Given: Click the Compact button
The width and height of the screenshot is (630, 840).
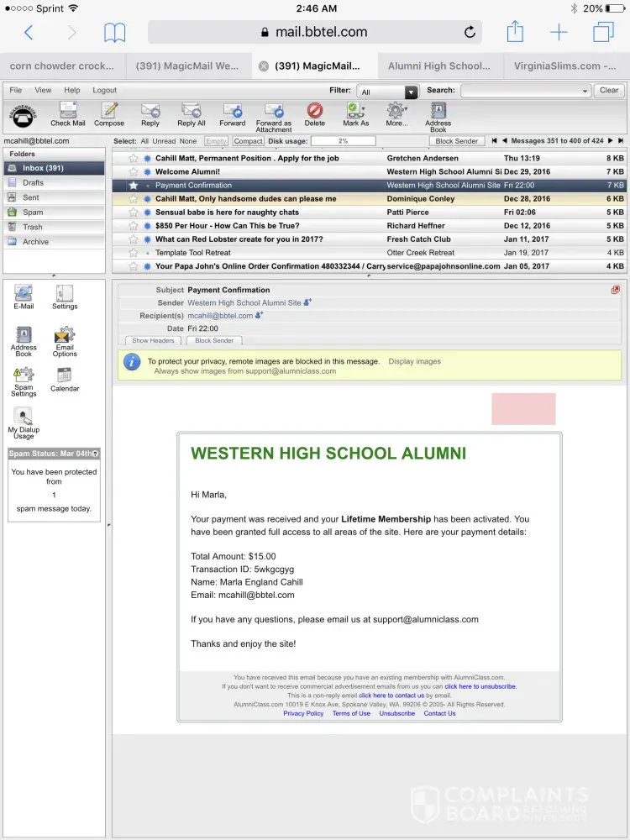Looking at the screenshot, I should (248, 141).
